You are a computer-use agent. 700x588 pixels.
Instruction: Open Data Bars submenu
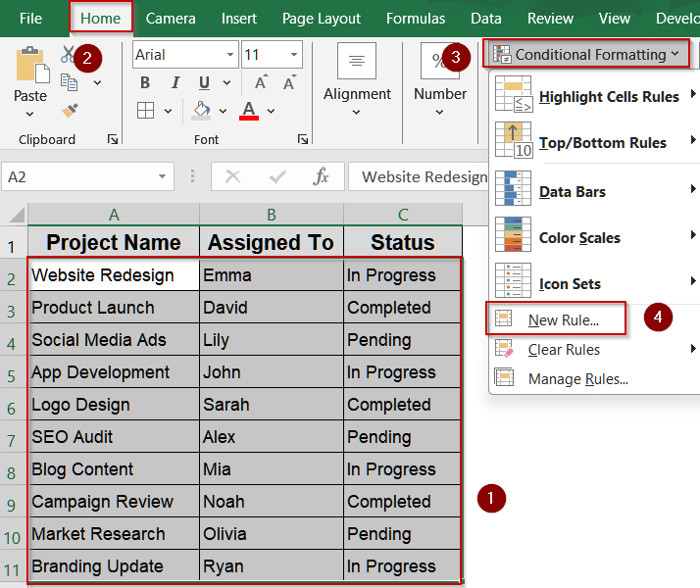[595, 191]
